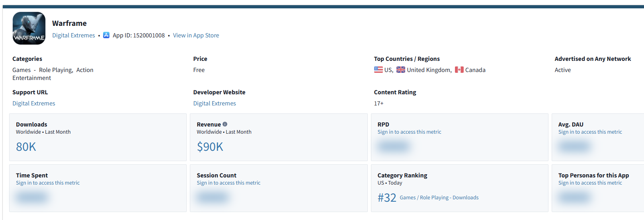This screenshot has height=220, width=644.
Task: Click the United Kingdom, country name
Action: [x=429, y=70]
